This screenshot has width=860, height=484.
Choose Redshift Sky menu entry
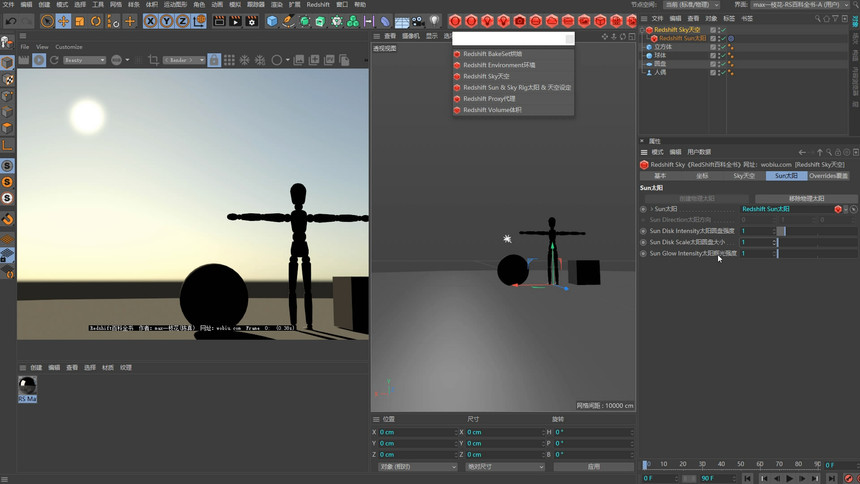[513, 76]
